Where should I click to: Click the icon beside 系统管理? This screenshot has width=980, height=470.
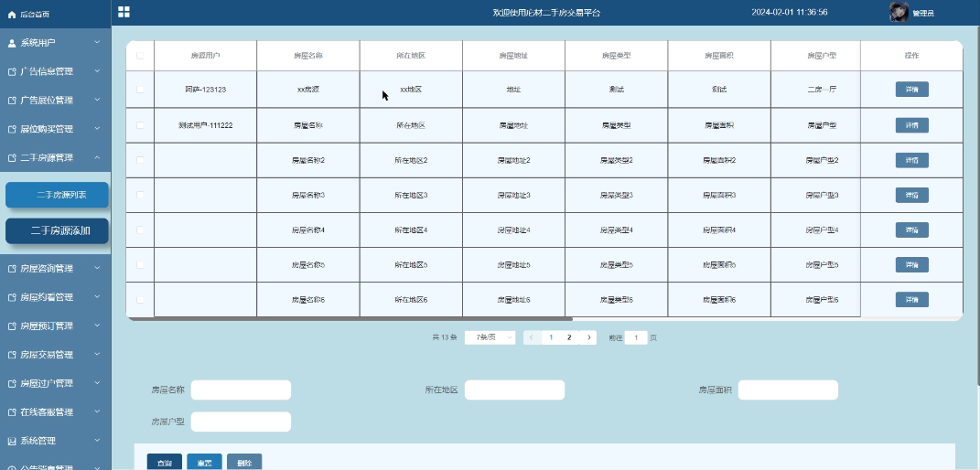11,441
